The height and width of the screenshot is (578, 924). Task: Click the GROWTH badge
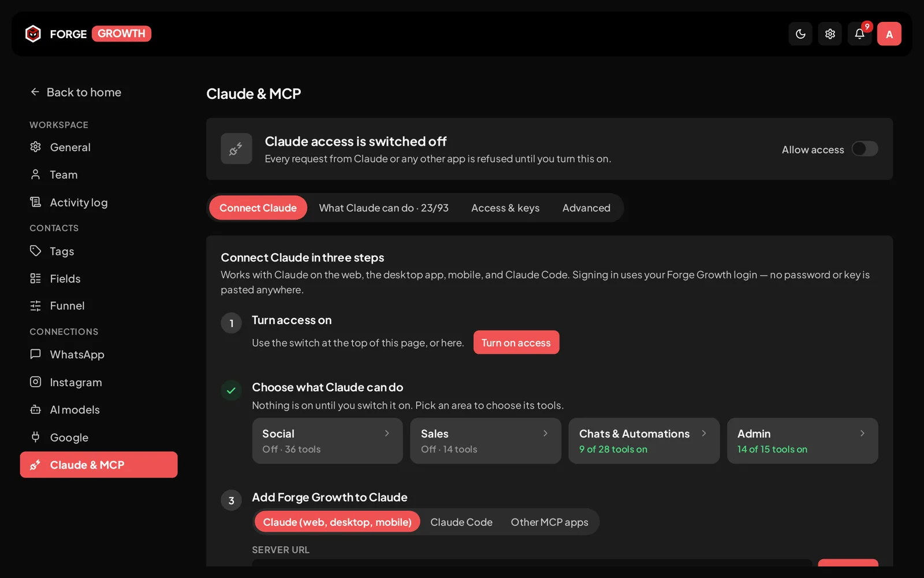click(121, 34)
